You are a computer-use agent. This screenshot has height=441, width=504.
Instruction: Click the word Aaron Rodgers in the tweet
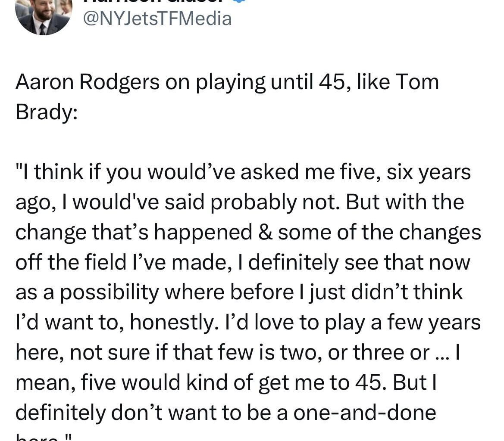click(69, 82)
